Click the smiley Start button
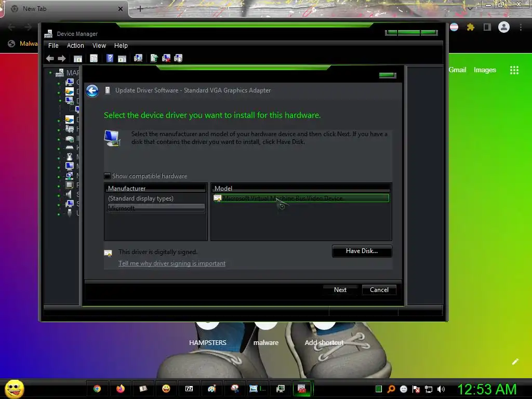 coord(15,389)
